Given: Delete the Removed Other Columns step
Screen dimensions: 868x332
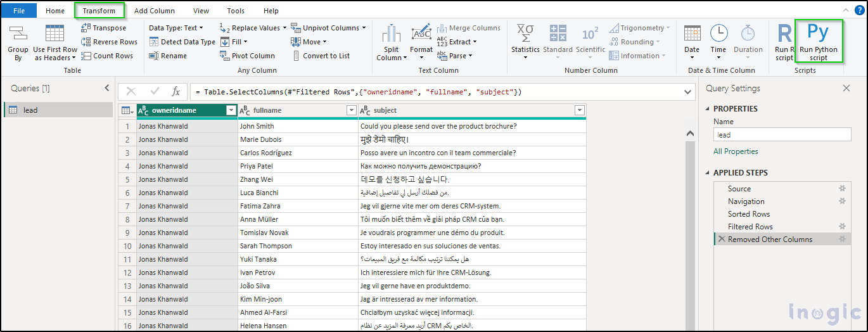Looking at the screenshot, I should tap(721, 239).
